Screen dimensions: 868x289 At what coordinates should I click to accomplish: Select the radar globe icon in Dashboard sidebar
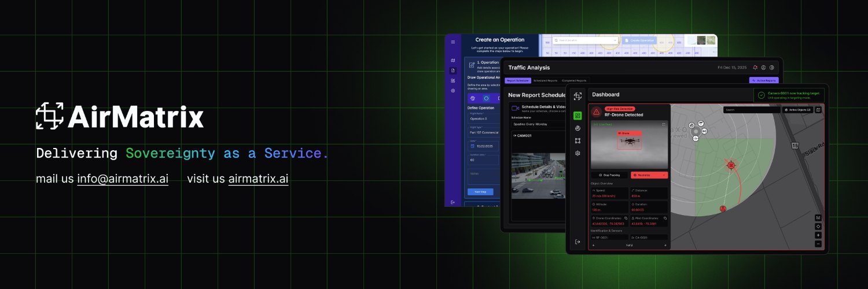(578, 128)
